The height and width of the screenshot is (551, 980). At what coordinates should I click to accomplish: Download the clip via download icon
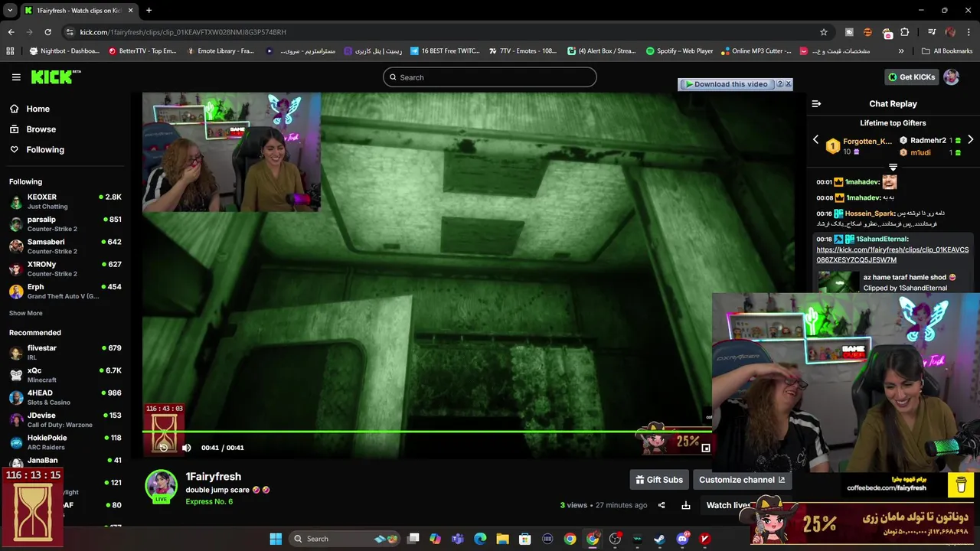(x=686, y=505)
